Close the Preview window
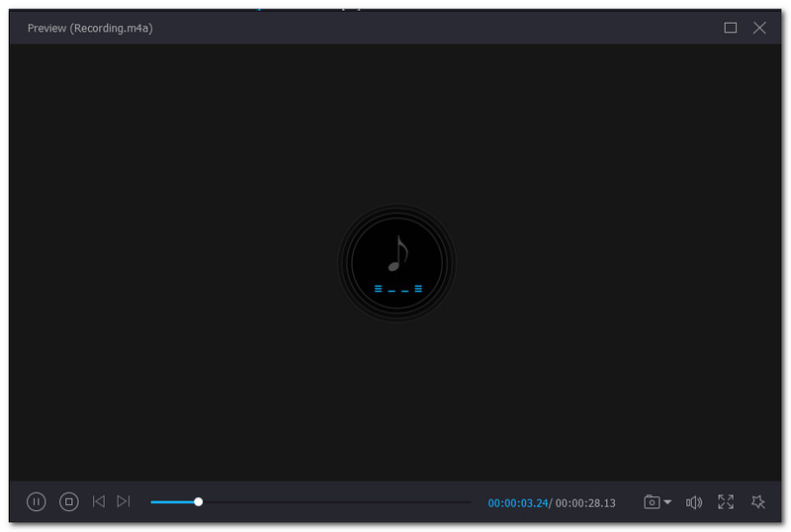Screen dimensions: 791x532 759,28
